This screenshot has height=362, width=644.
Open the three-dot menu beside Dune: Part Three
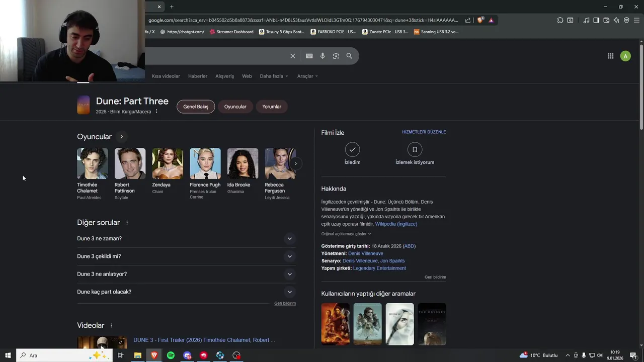click(156, 111)
